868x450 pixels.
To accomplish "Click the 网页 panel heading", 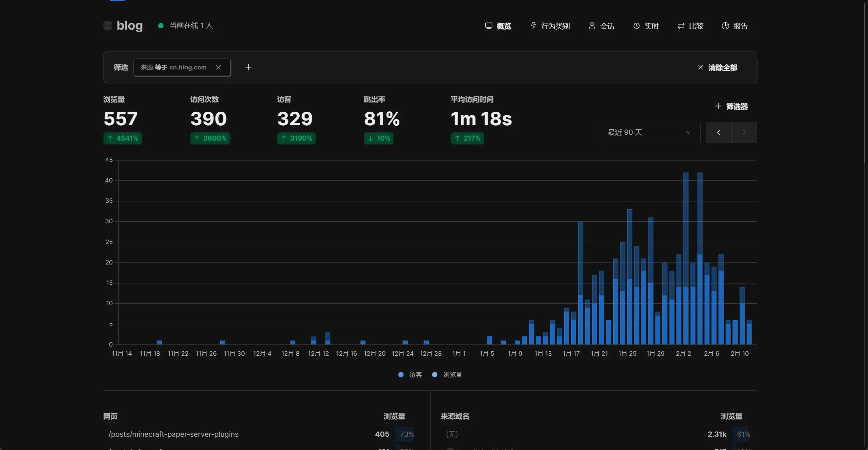I will [x=110, y=416].
